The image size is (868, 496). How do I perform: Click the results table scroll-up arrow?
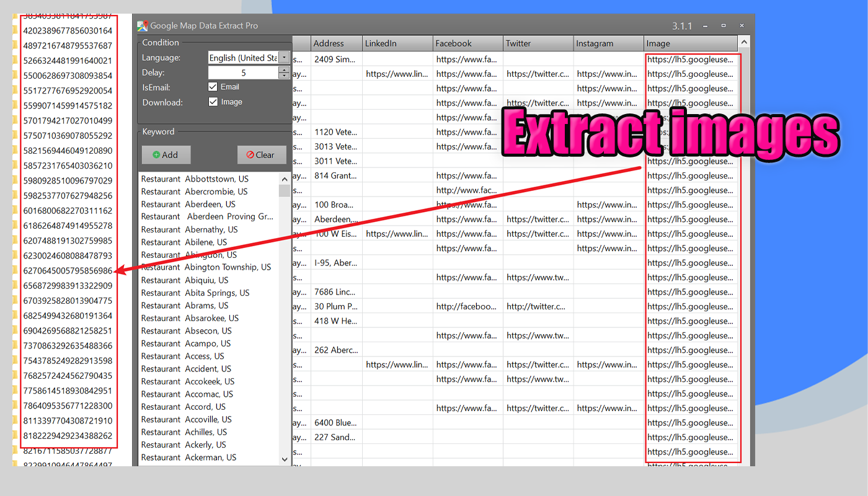pos(745,42)
